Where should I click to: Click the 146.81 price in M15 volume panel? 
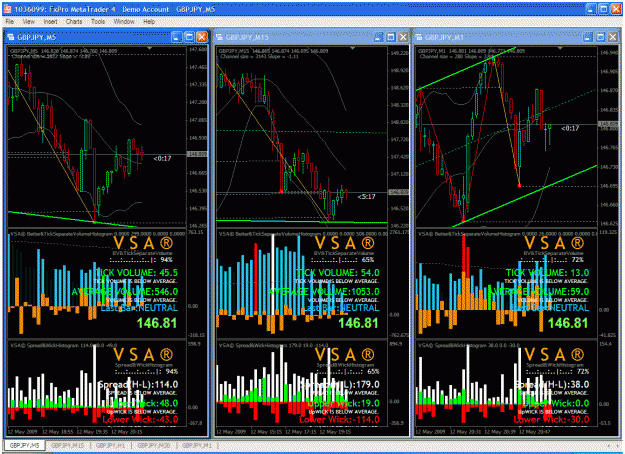(358, 323)
